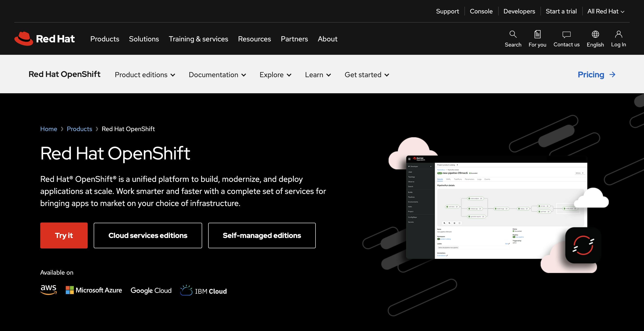Expand the Product editions dropdown

click(x=145, y=74)
